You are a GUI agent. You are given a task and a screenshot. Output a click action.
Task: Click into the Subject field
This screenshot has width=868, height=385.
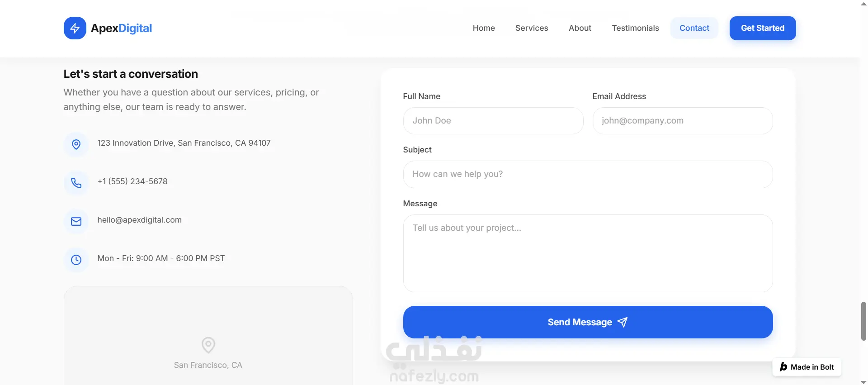[x=588, y=174]
